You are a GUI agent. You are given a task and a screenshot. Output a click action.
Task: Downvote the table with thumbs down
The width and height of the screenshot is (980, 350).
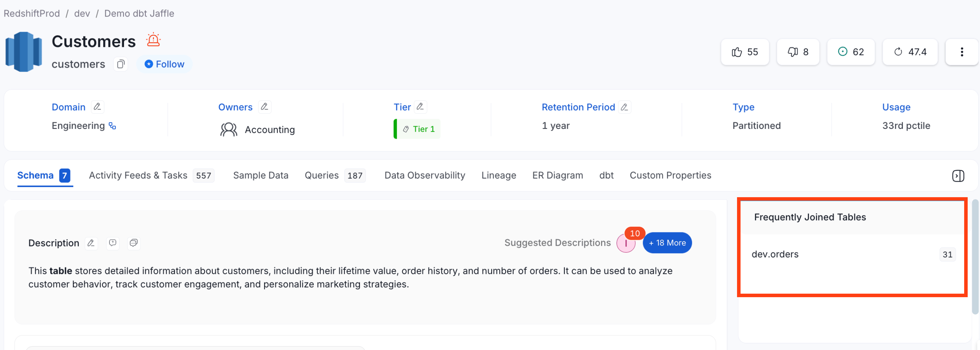(x=798, y=52)
